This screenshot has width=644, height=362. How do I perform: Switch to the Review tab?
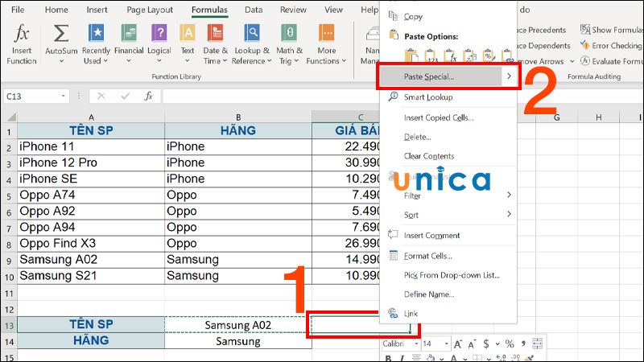293,10
